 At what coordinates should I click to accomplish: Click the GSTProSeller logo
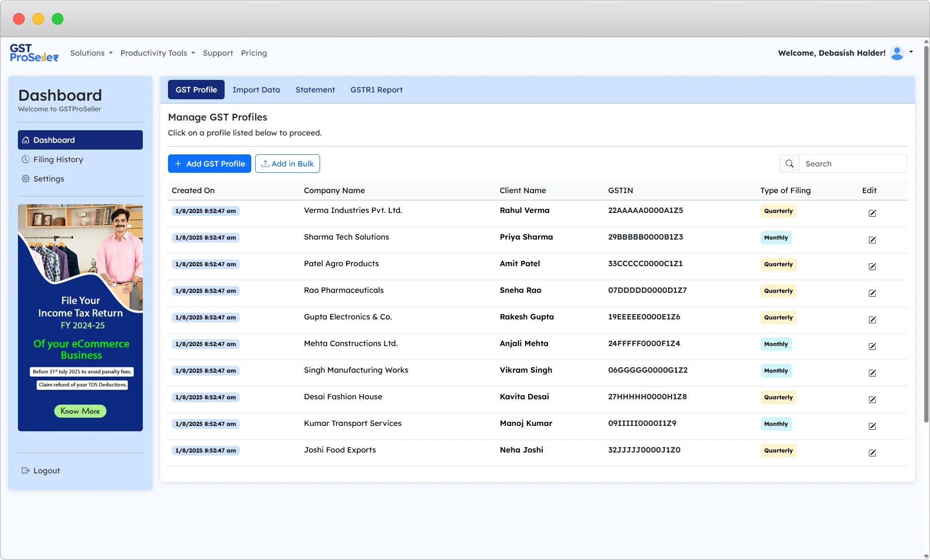[34, 53]
